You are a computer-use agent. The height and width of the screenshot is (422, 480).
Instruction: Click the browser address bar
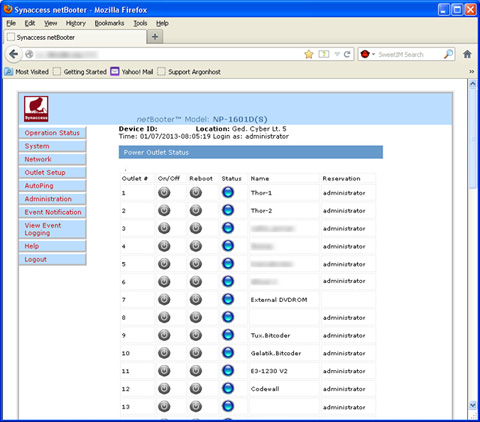167,54
